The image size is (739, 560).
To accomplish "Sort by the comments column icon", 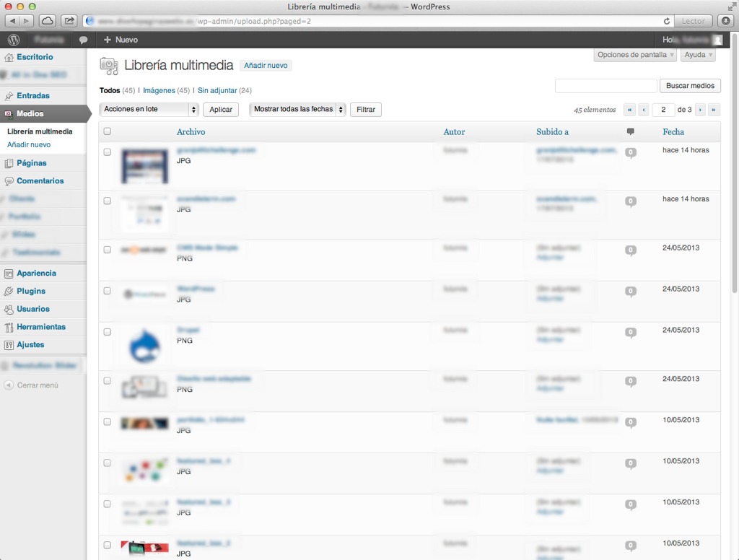I will tap(630, 131).
